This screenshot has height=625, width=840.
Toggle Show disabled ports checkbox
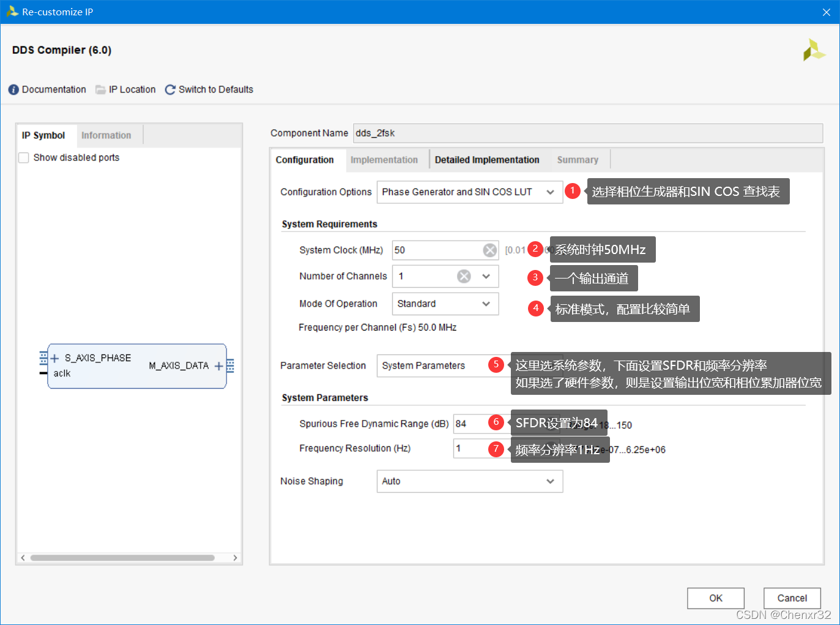point(24,158)
